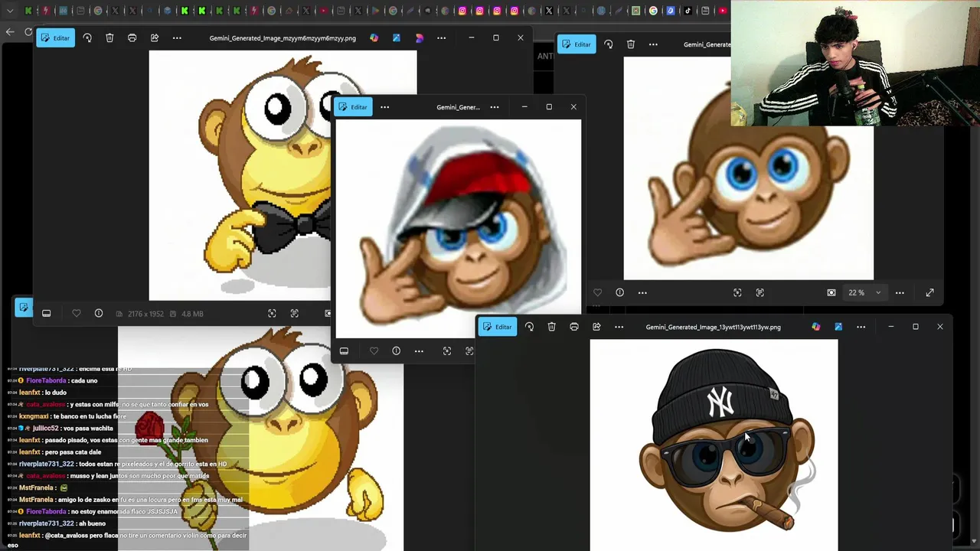980x551 pixels.
Task: Go back in the browser
Action: click(10, 31)
